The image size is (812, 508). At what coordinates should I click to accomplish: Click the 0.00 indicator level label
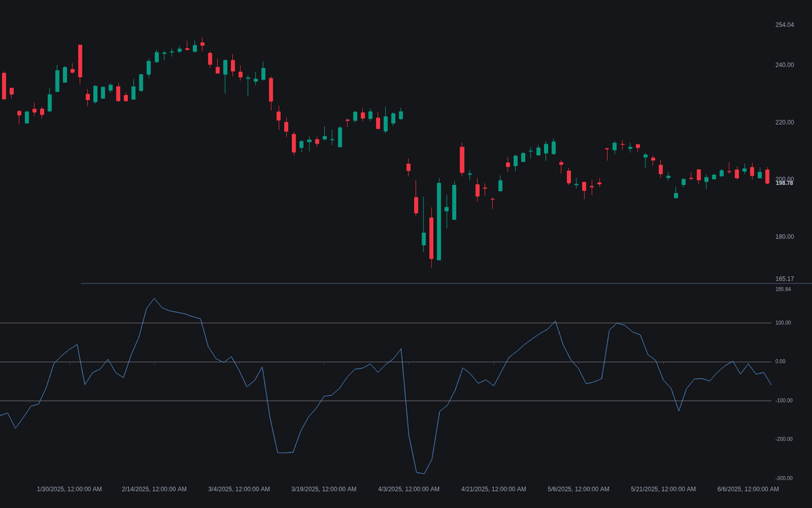tap(780, 362)
